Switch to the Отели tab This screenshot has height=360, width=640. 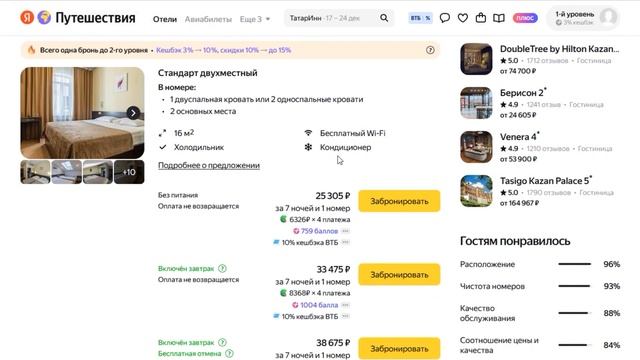pyautogui.click(x=165, y=19)
